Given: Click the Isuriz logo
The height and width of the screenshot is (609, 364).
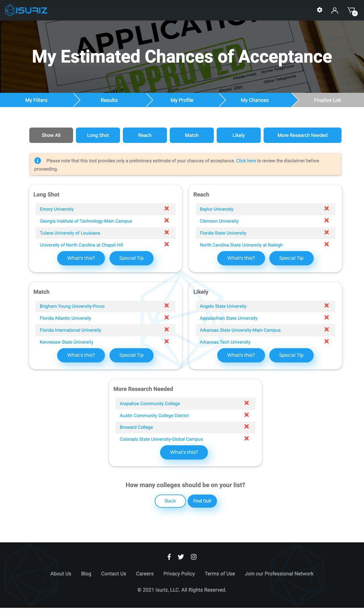Looking at the screenshot, I should [x=26, y=10].
